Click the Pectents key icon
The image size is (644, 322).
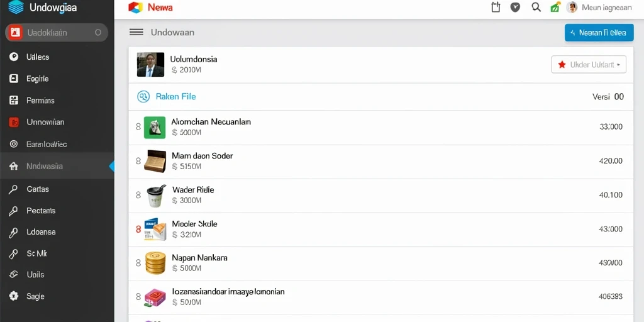coord(14,211)
